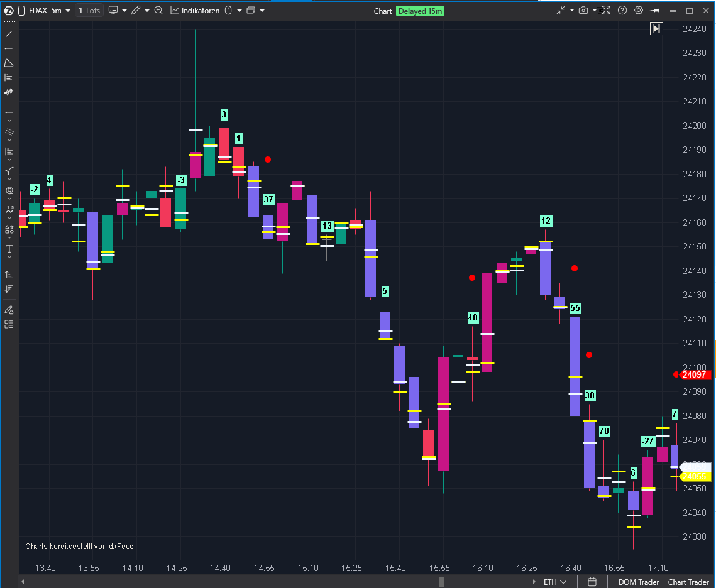The image size is (716, 588).
Task: Select the line drawing tool
Action: 9,34
